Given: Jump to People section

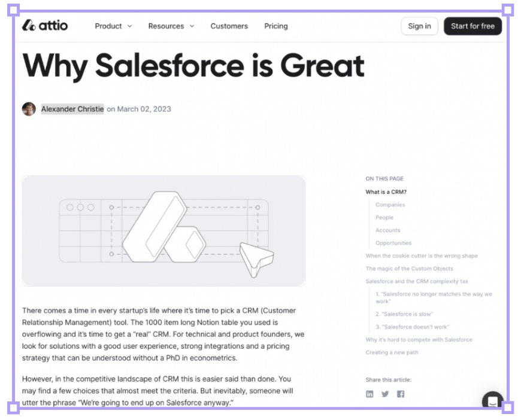Looking at the screenshot, I should pos(384,217).
